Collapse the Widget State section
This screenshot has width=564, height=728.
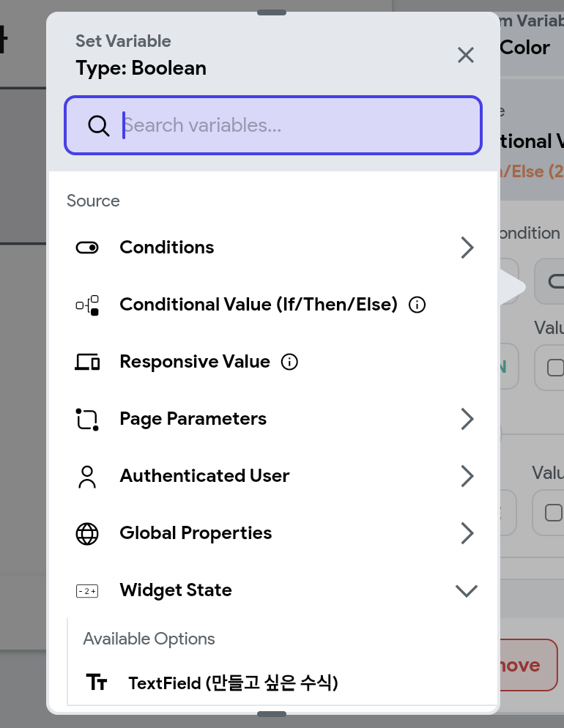point(467,590)
